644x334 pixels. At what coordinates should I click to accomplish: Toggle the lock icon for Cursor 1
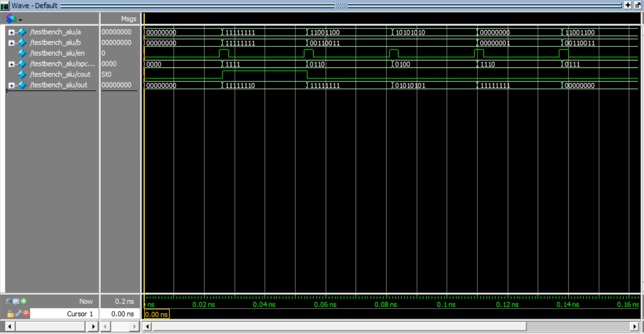click(x=10, y=314)
